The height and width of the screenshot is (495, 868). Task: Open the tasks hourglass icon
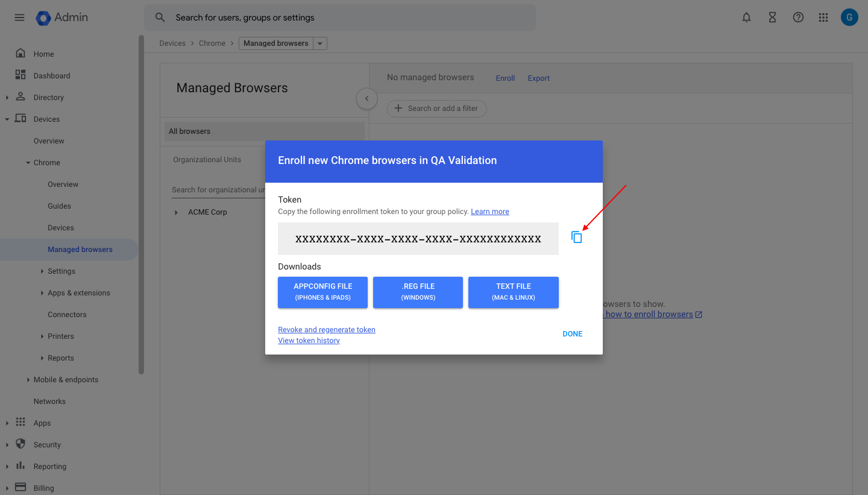[x=772, y=17]
